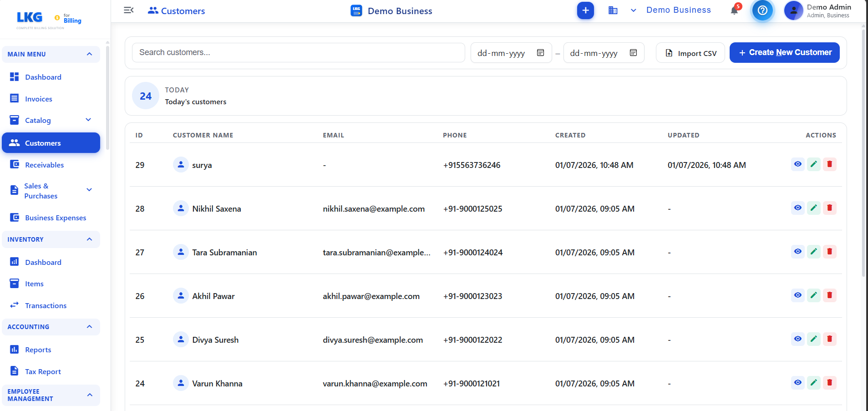868x411 pixels.
Task: Delete customer surya with the trash icon
Action: [x=830, y=164]
